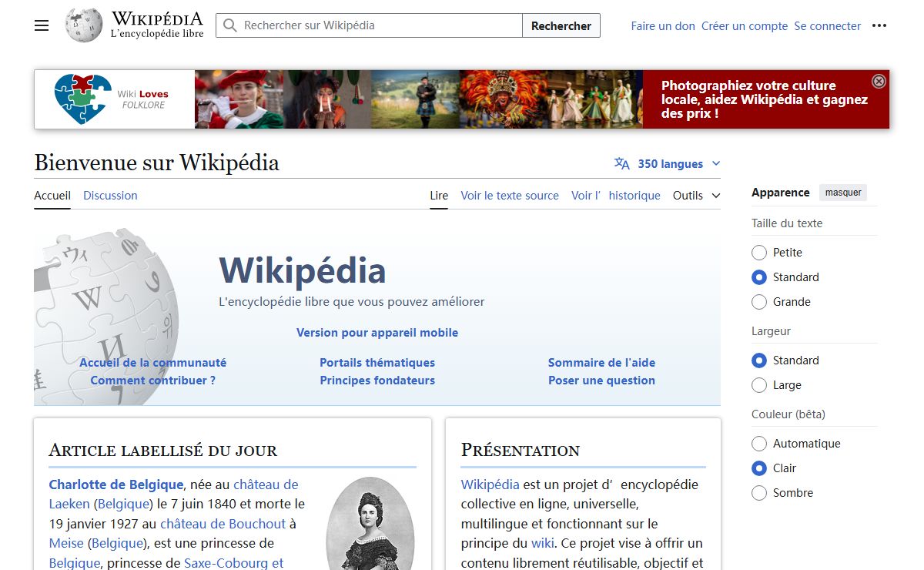Click the bagpiper photo in the banner
The image size is (924, 570).
coord(416,99)
